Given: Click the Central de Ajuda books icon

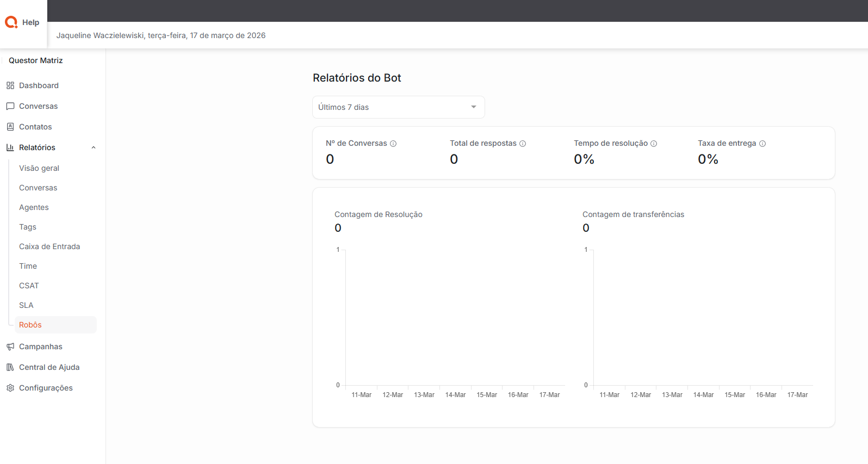Looking at the screenshot, I should point(10,367).
